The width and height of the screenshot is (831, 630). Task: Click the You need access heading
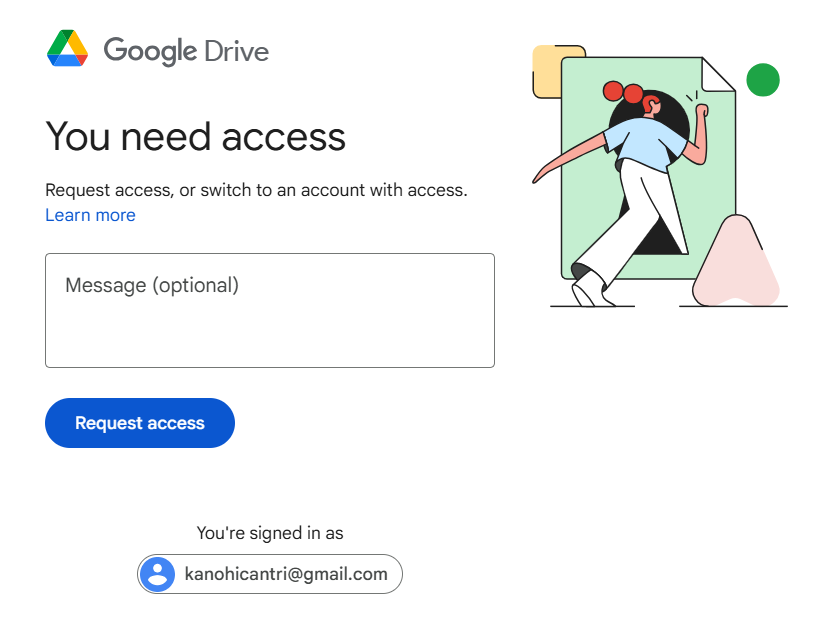point(196,137)
